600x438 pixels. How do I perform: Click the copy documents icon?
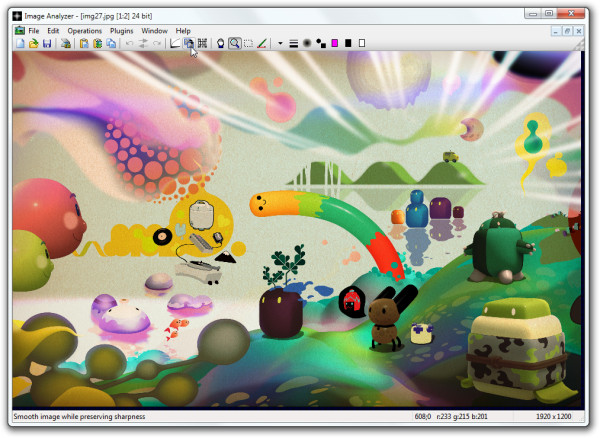pyautogui.click(x=111, y=44)
